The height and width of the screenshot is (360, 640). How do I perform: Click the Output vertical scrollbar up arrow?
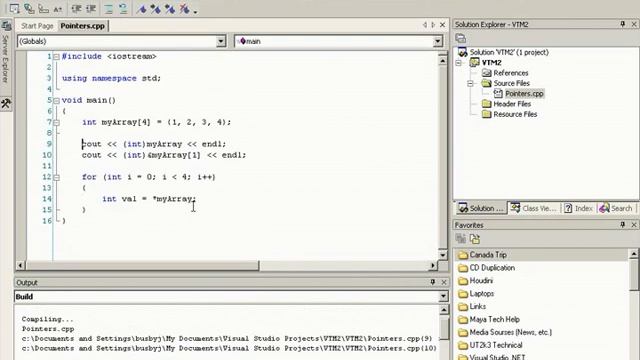pyautogui.click(x=444, y=310)
